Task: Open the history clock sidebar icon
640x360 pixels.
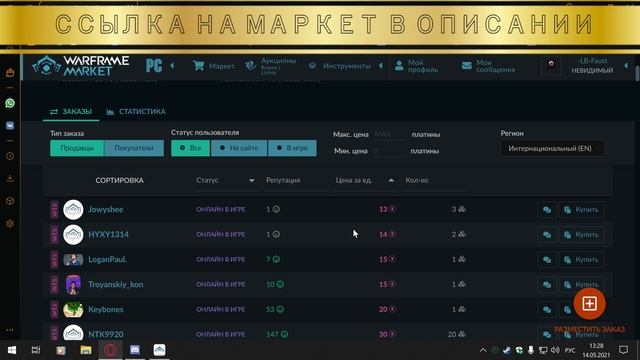Action: pos(10,156)
